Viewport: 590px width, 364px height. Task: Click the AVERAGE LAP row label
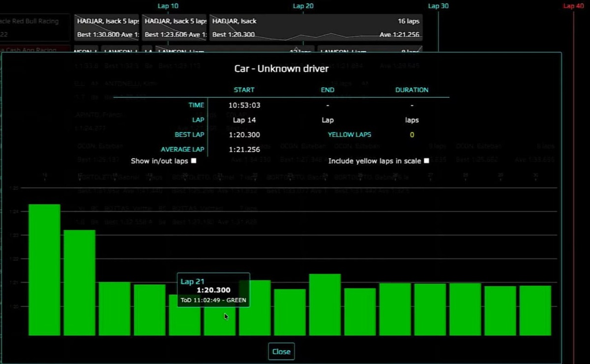(x=182, y=150)
